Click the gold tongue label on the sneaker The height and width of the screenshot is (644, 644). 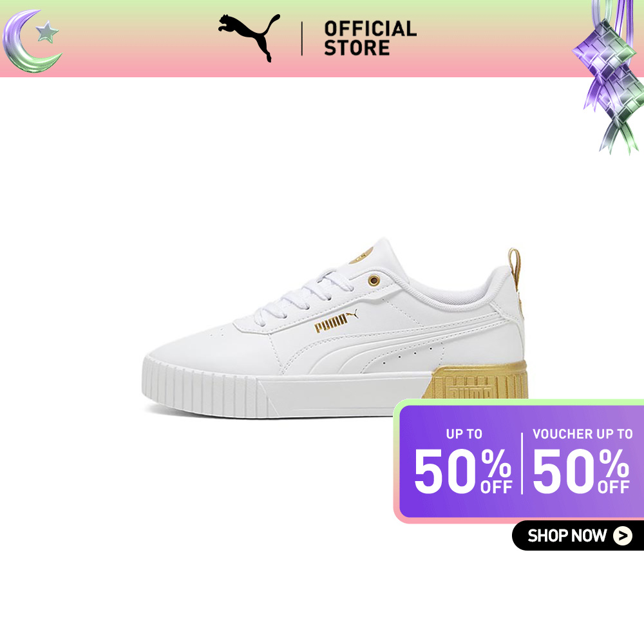click(x=361, y=256)
